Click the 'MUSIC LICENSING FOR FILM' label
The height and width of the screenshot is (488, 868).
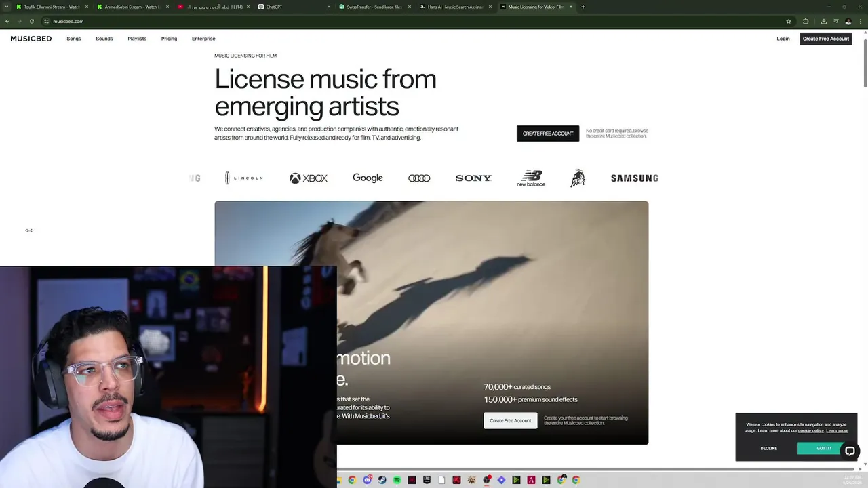pyautogui.click(x=245, y=56)
